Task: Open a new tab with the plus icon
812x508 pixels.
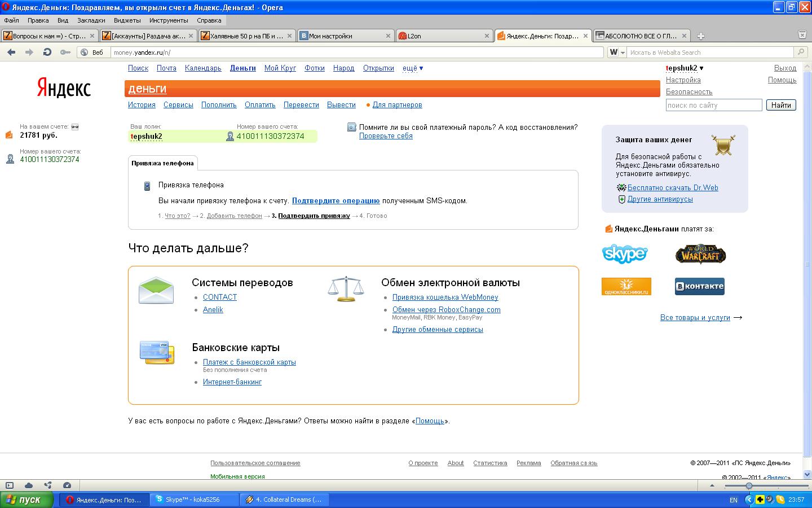Action: coord(700,36)
